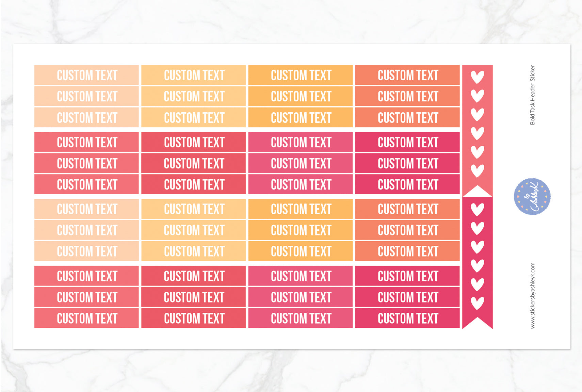Select the very first peach CUSTOM TEXT sticker in the top row
582x392 pixels.
(86, 75)
